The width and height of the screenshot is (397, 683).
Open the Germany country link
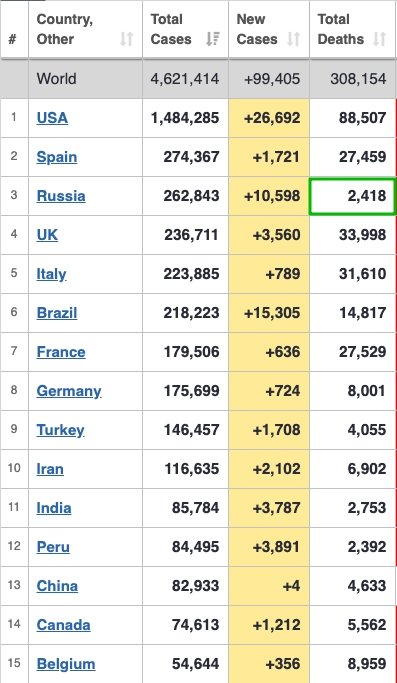click(69, 391)
